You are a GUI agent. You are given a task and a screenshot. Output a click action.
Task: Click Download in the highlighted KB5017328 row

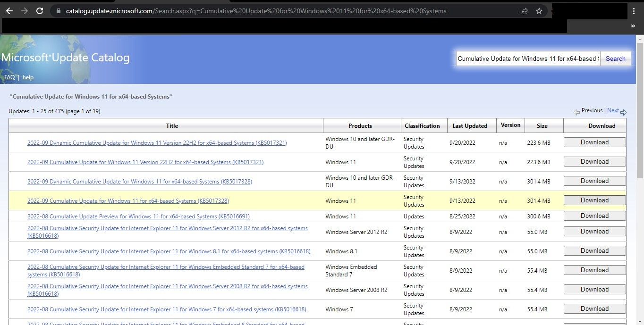pos(595,200)
